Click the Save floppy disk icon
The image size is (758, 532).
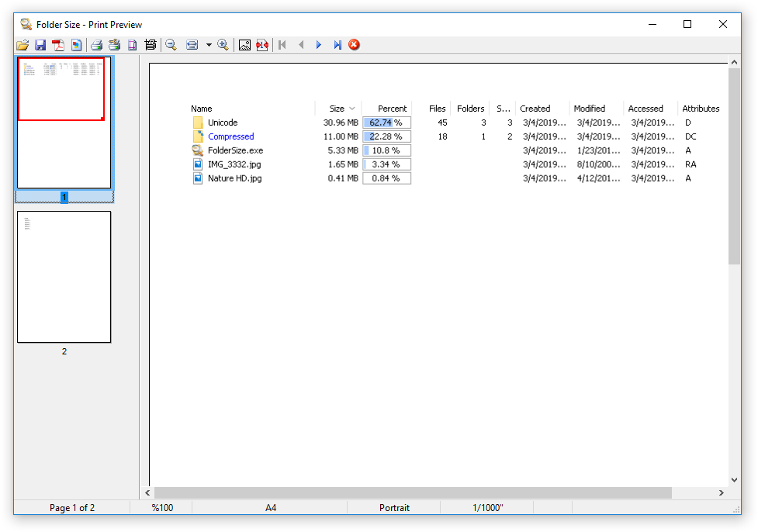point(40,45)
